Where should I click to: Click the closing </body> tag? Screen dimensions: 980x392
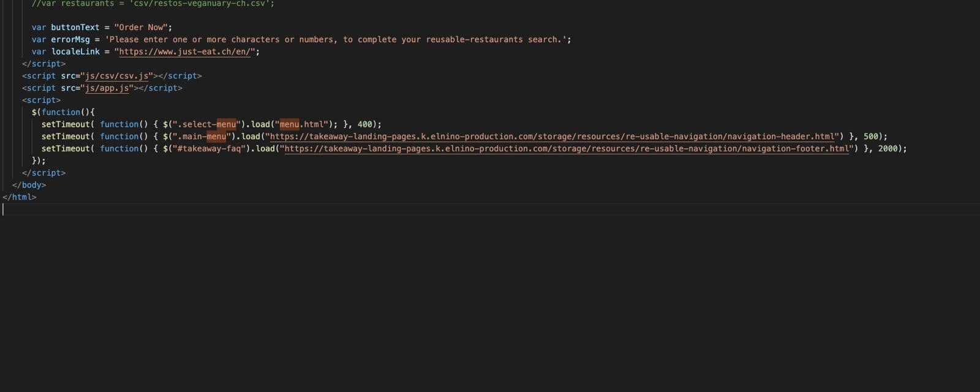(29, 185)
